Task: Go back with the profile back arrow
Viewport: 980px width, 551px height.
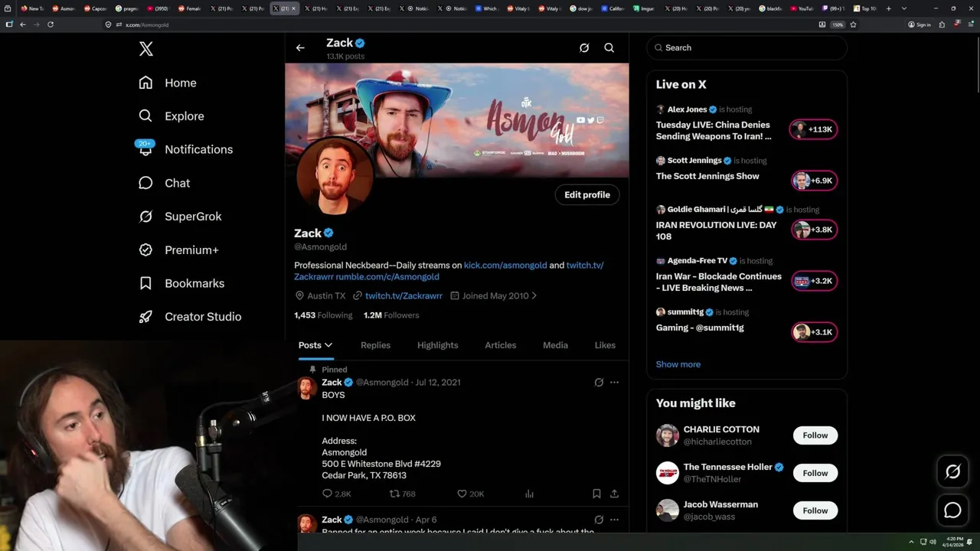Action: 300,47
